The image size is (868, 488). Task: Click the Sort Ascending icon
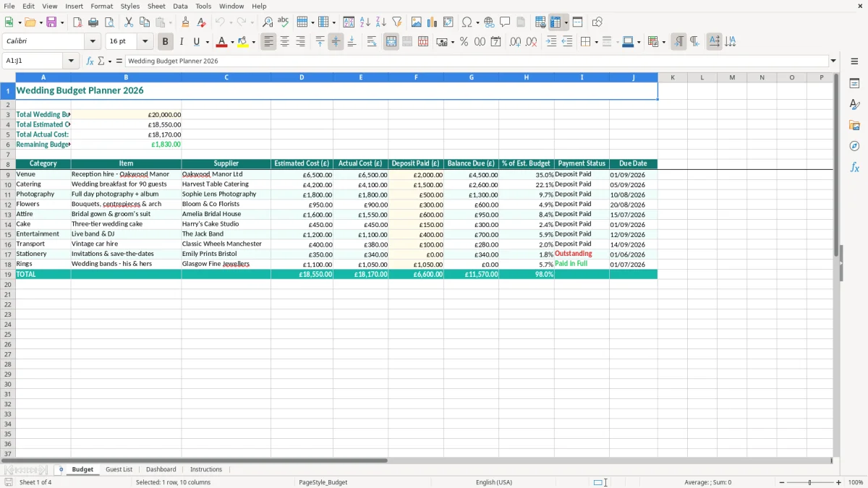(365, 22)
